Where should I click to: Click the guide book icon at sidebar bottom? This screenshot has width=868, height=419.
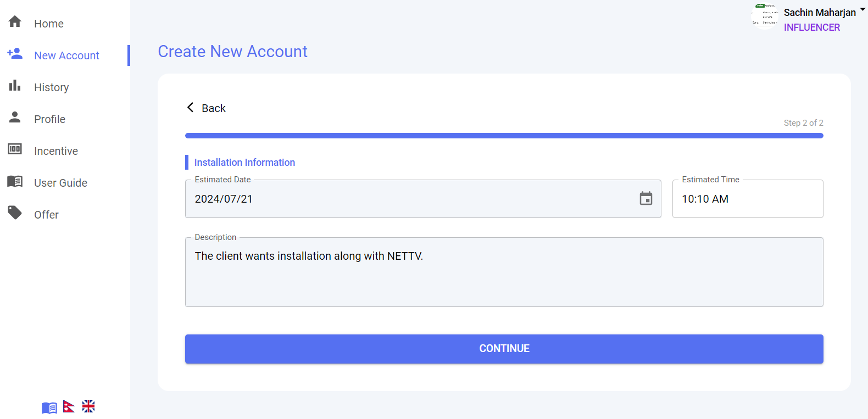pos(49,406)
